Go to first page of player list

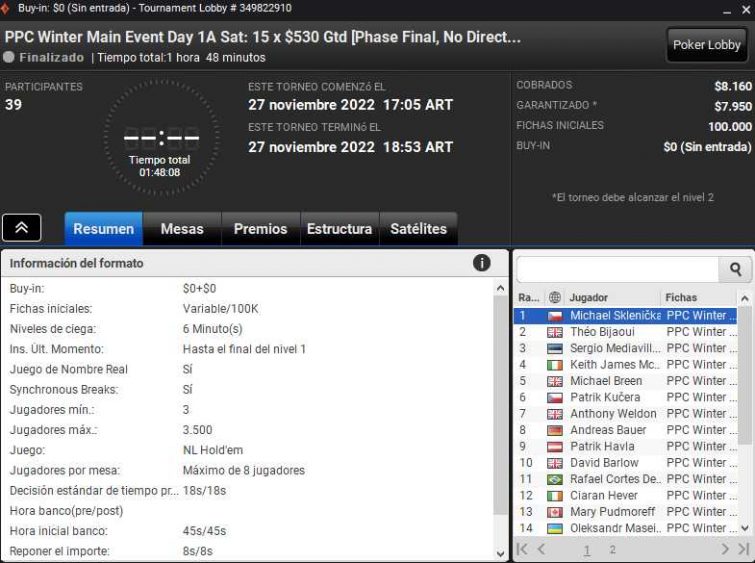click(x=522, y=549)
